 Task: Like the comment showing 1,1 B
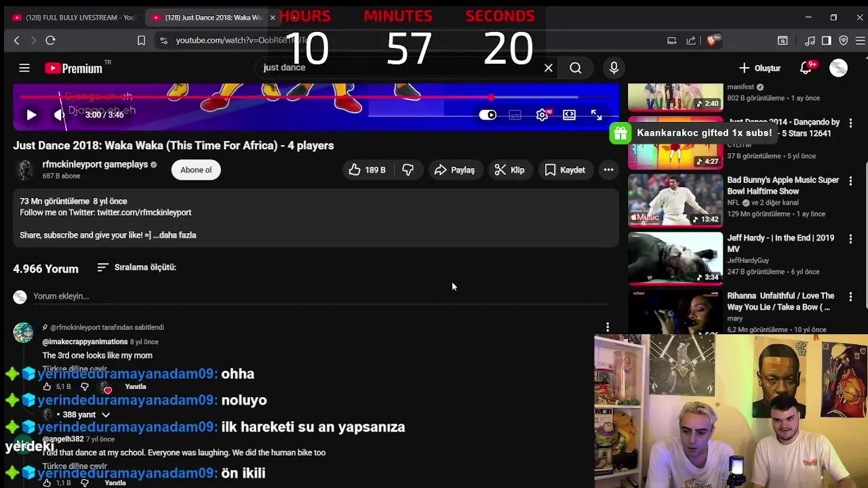click(x=47, y=483)
